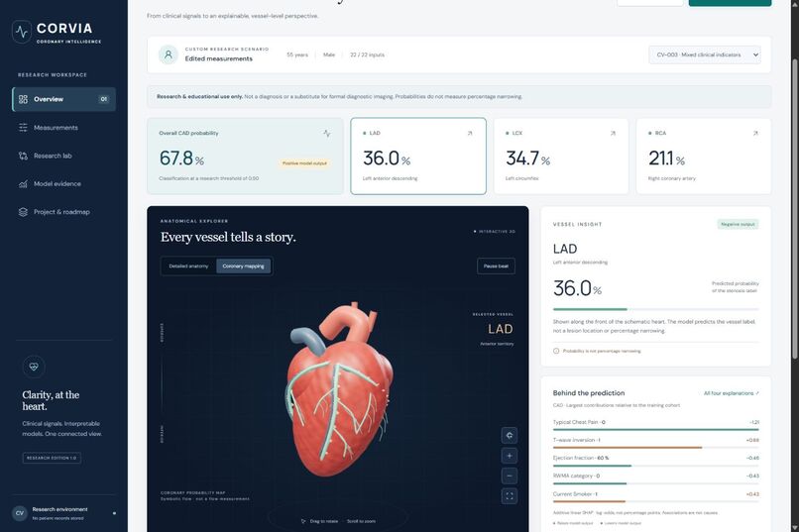Viewport: 799px width, 532px height.
Task: Open Project & roadmap
Action: coord(63,212)
